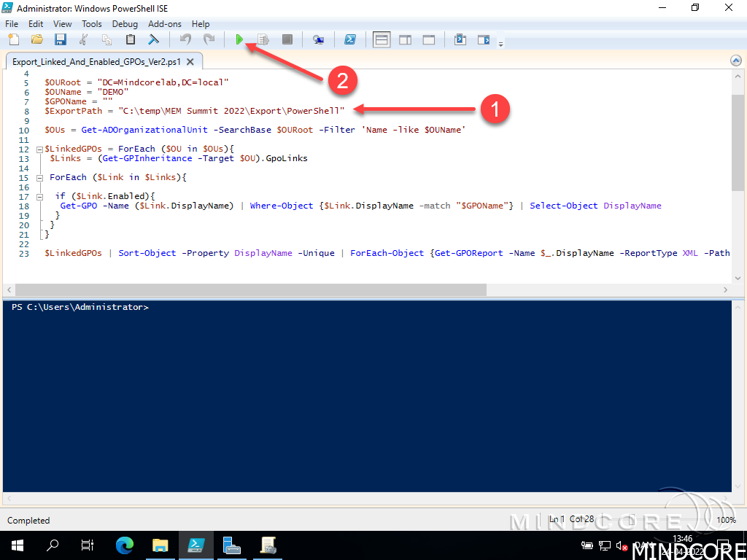Viewport: 747px width, 560px height.
Task: Click the New script icon
Action: click(13, 40)
